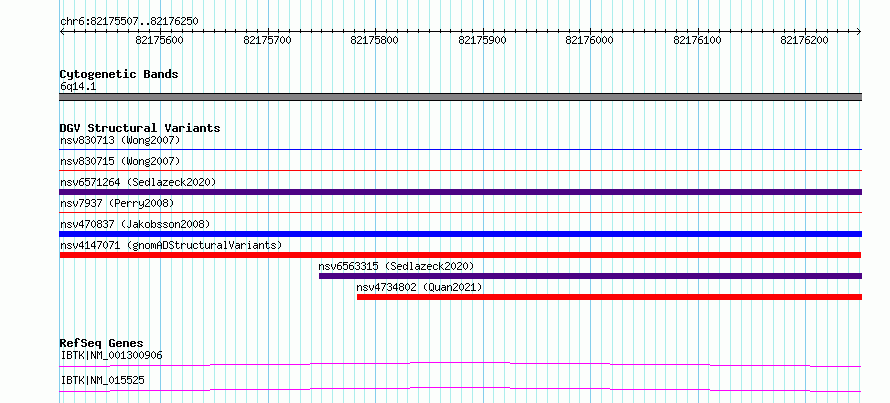Click the thick blue nsv470837 variant bar
890x403 pixels.
pos(460,234)
